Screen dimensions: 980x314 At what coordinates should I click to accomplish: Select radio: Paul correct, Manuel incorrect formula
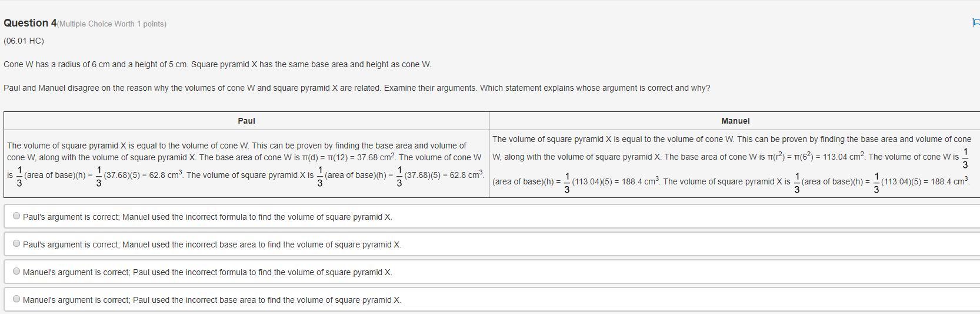(16, 216)
